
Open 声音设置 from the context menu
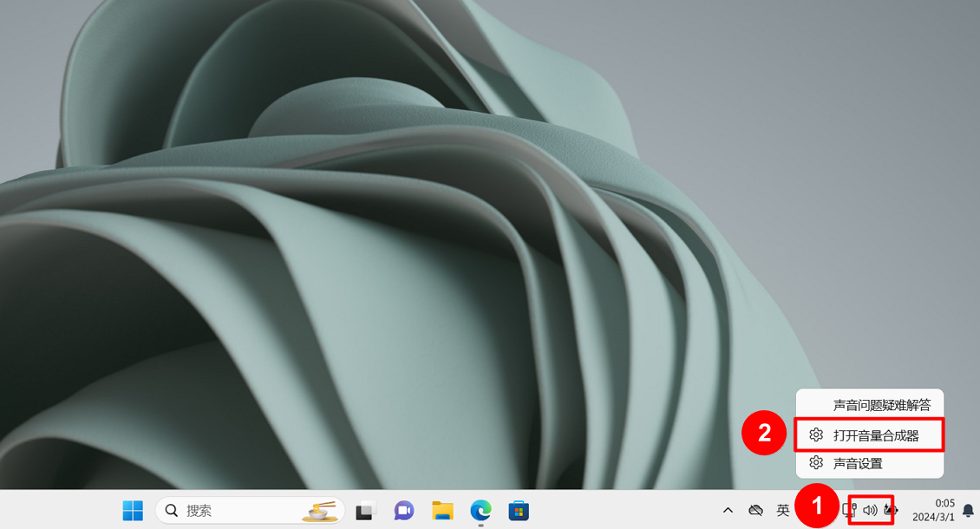858,463
